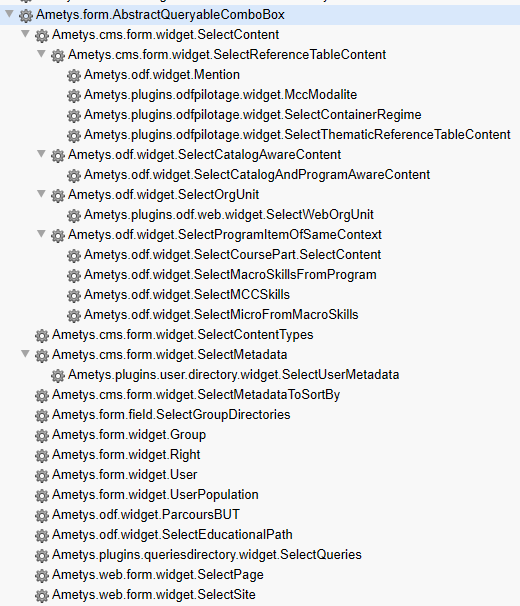Collapse the AbstractQueryableComboBox root node
Image resolution: width=520 pixels, height=606 pixels.
click(x=9, y=14)
